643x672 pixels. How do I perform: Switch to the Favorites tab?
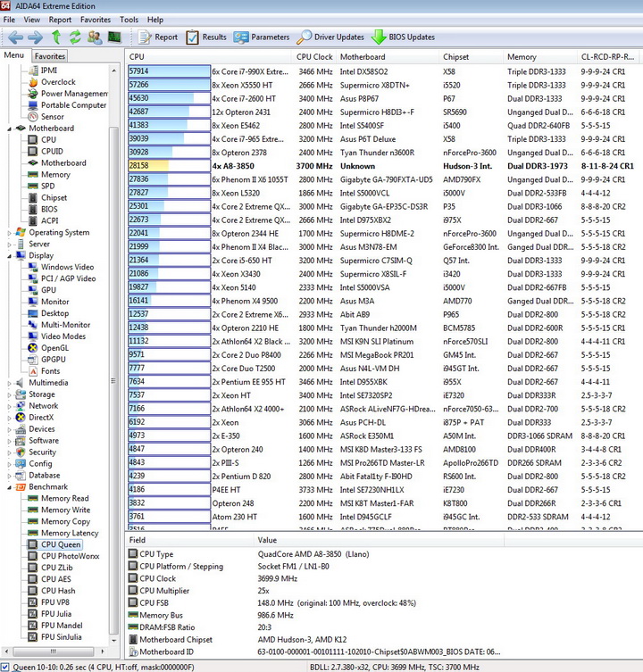(50, 56)
